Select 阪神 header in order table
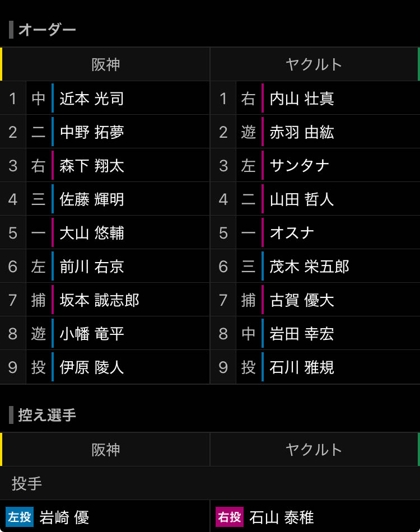This screenshot has width=420, height=532. coord(105,64)
